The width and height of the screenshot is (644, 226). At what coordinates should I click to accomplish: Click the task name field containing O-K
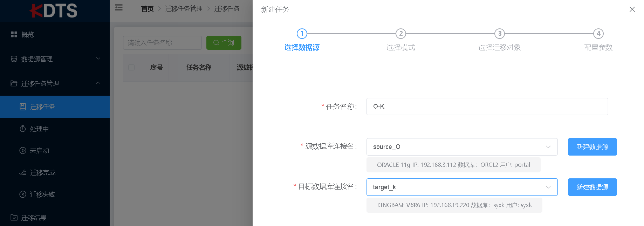tap(487, 107)
